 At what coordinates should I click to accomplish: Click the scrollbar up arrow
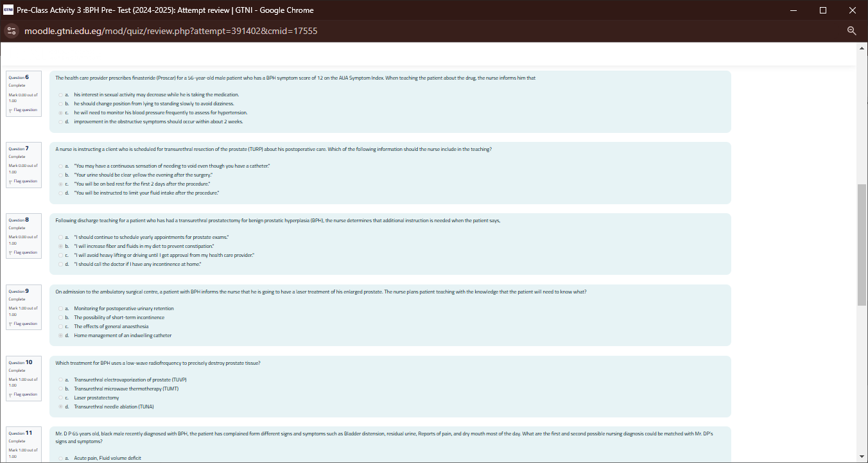pos(862,48)
